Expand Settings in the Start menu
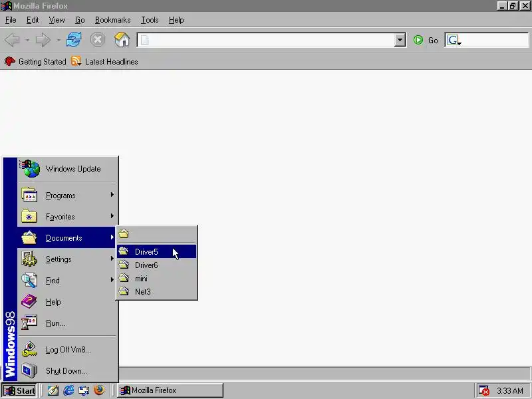The height and width of the screenshot is (399, 532). pyautogui.click(x=67, y=259)
